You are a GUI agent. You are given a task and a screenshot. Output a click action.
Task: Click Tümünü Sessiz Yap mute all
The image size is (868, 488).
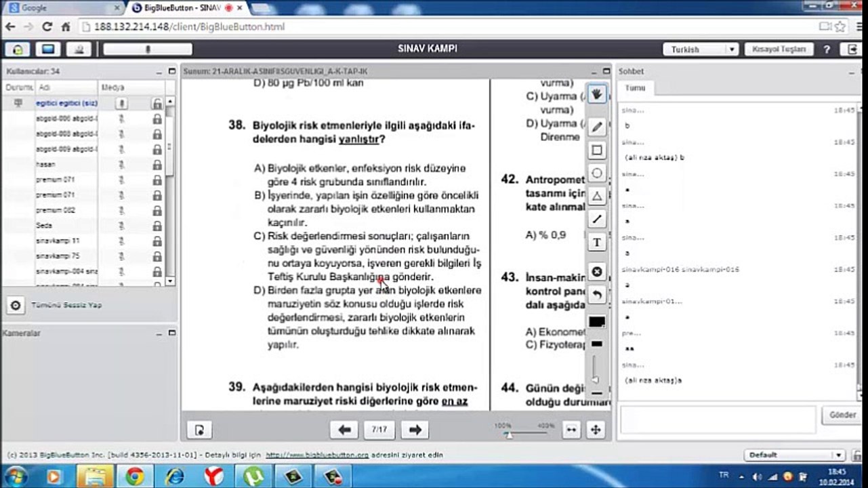pyautogui.click(x=66, y=306)
